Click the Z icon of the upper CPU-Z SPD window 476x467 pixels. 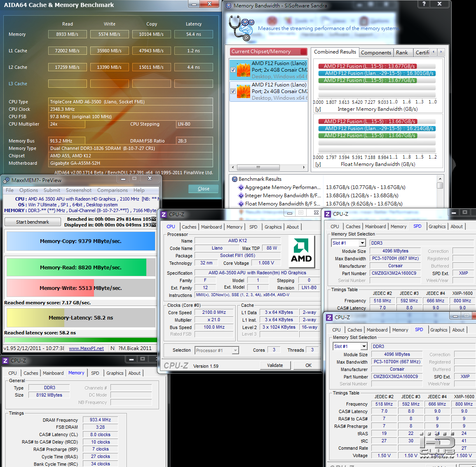point(328,214)
